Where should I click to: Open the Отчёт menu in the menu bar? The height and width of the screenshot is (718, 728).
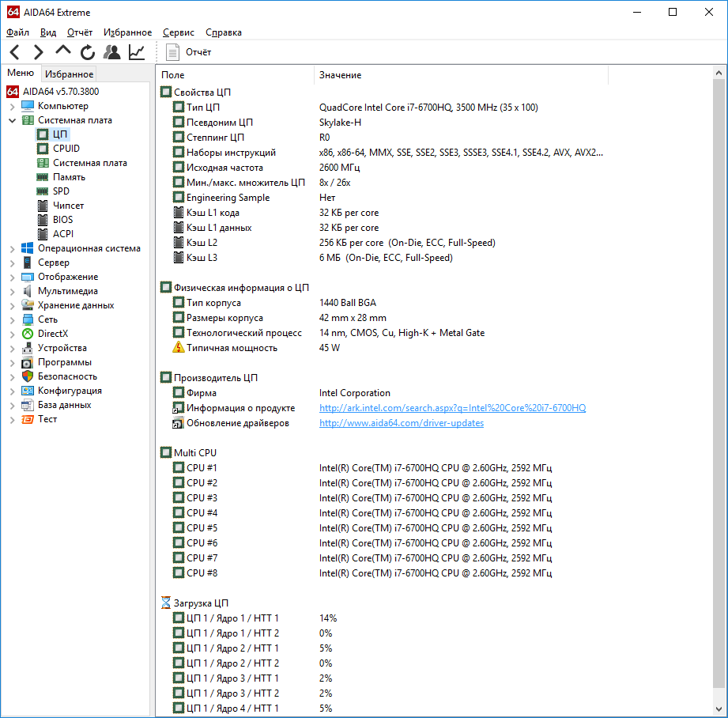tap(80, 32)
